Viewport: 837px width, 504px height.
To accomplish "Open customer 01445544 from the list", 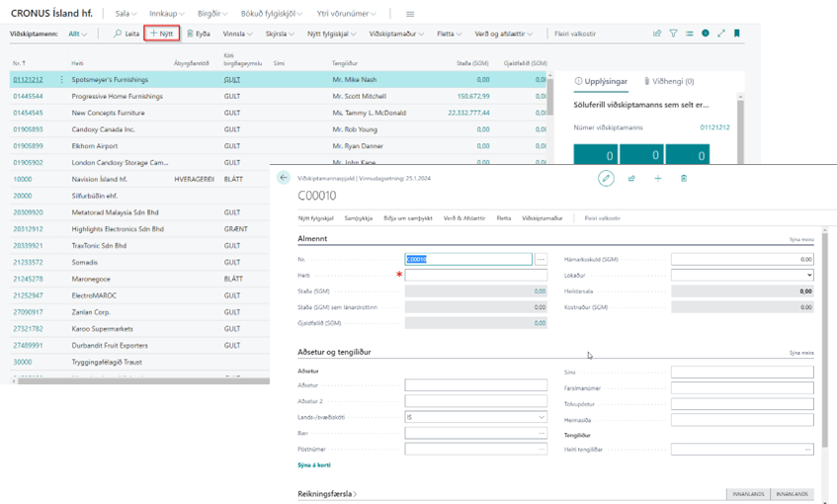I will [27, 96].
